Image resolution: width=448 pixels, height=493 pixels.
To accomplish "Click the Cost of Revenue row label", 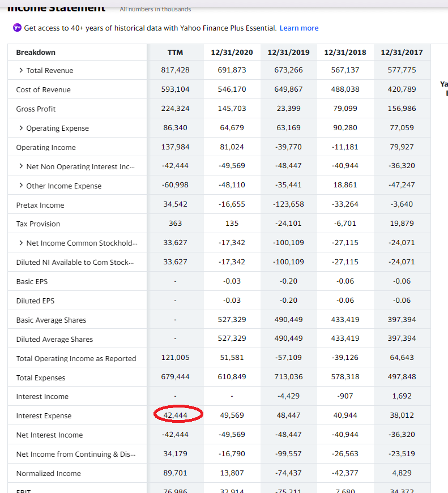I will [43, 90].
